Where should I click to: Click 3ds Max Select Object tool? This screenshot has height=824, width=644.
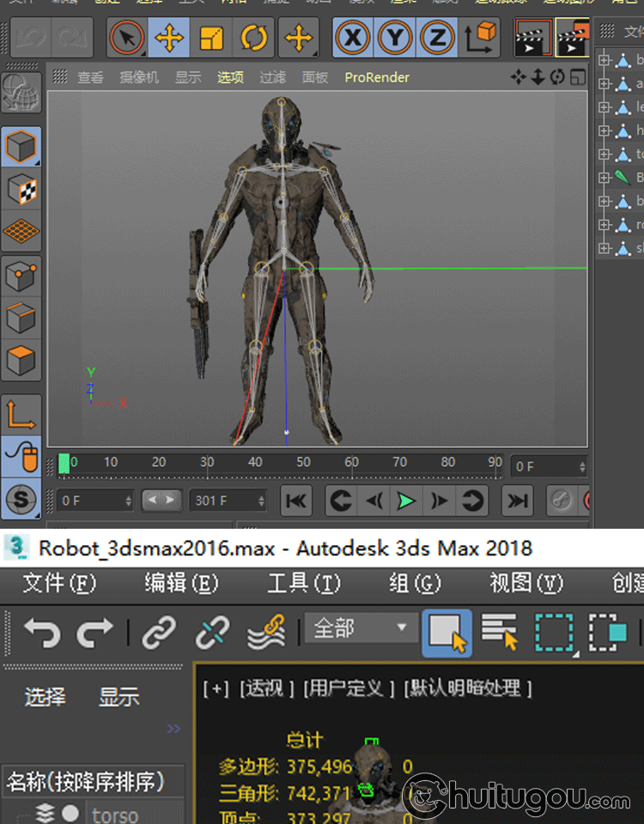pos(447,633)
